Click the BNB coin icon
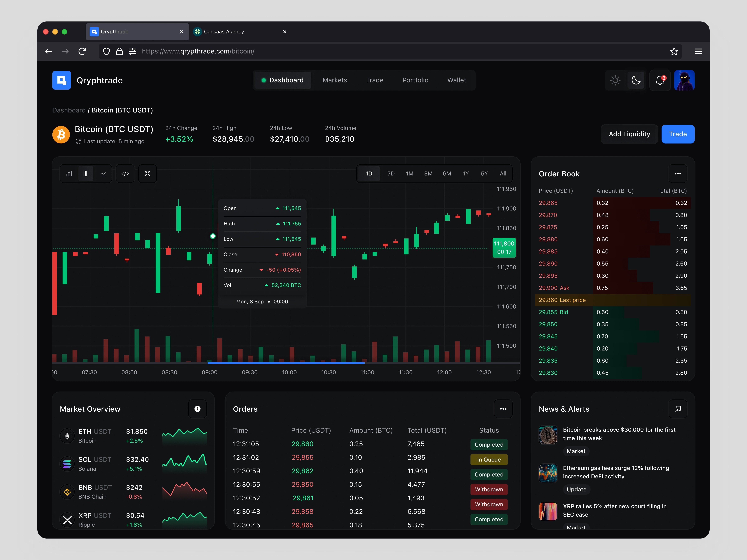This screenshot has height=560, width=747. [67, 492]
